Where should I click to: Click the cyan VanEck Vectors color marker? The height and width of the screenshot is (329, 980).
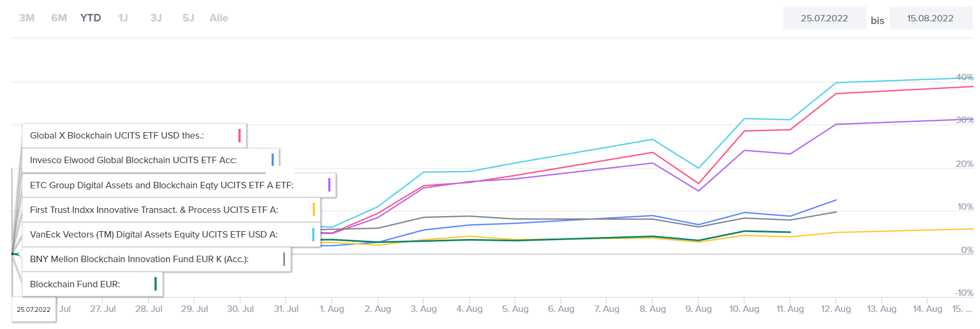pos(313,234)
